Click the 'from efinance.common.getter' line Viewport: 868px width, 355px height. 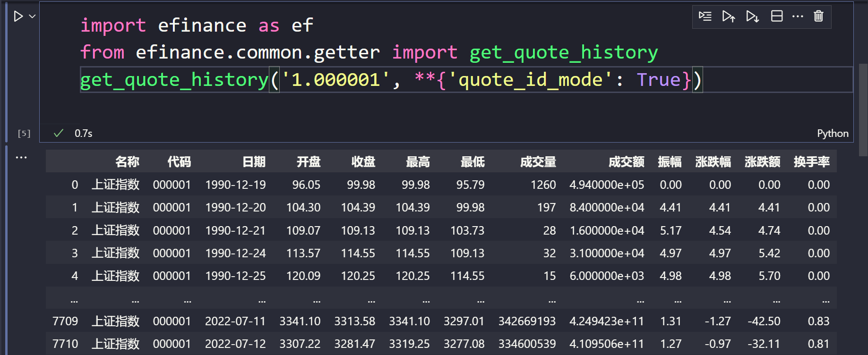pyautogui.click(x=369, y=52)
